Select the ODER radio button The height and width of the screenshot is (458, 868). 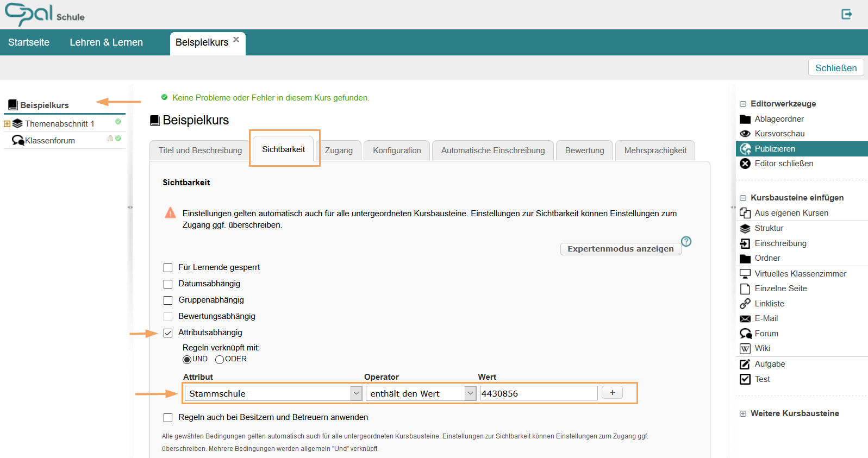point(220,360)
